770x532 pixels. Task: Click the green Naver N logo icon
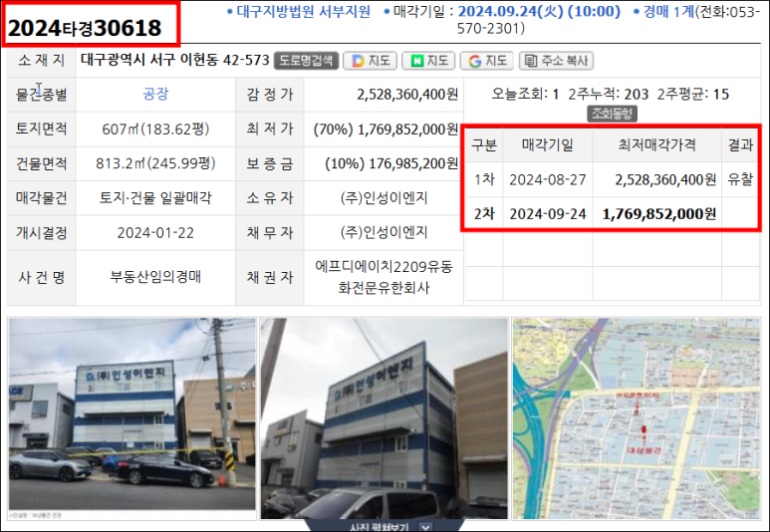coord(417,61)
